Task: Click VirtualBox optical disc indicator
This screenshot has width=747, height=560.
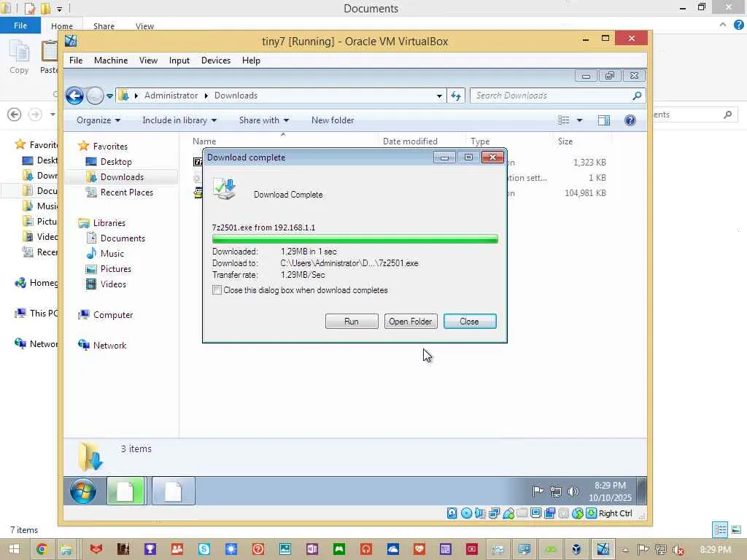Action: click(x=466, y=513)
